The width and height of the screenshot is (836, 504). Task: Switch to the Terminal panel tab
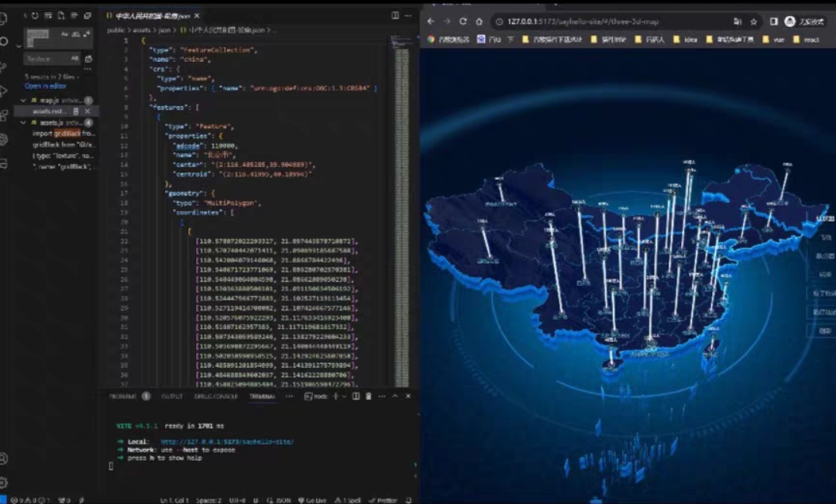[262, 396]
